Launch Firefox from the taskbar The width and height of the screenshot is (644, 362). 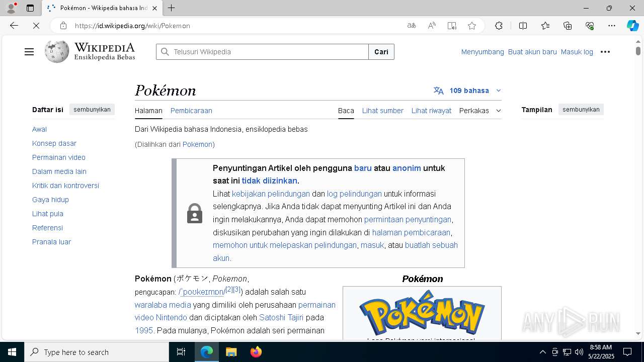tap(256, 352)
